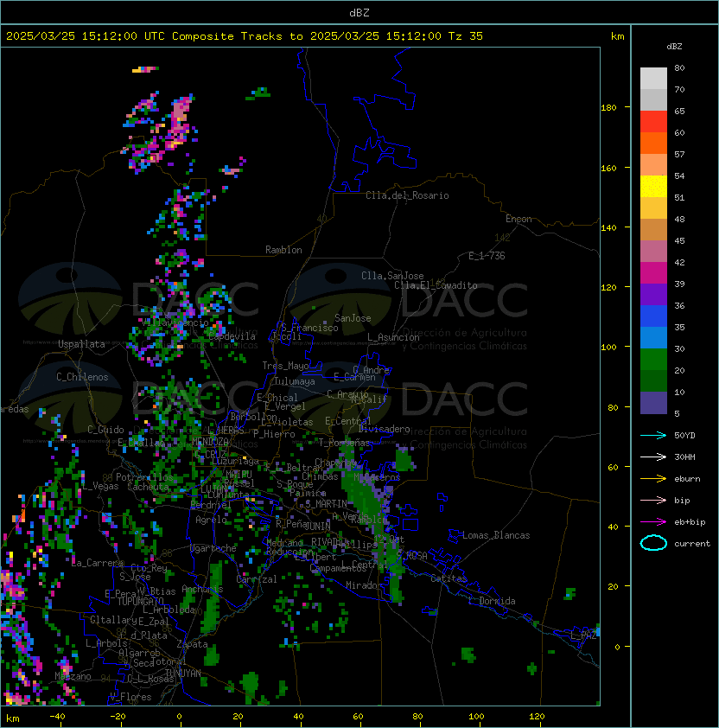Click the '-20' tick on horizontal axis
Image resolution: width=719 pixels, height=728 pixels.
(118, 717)
